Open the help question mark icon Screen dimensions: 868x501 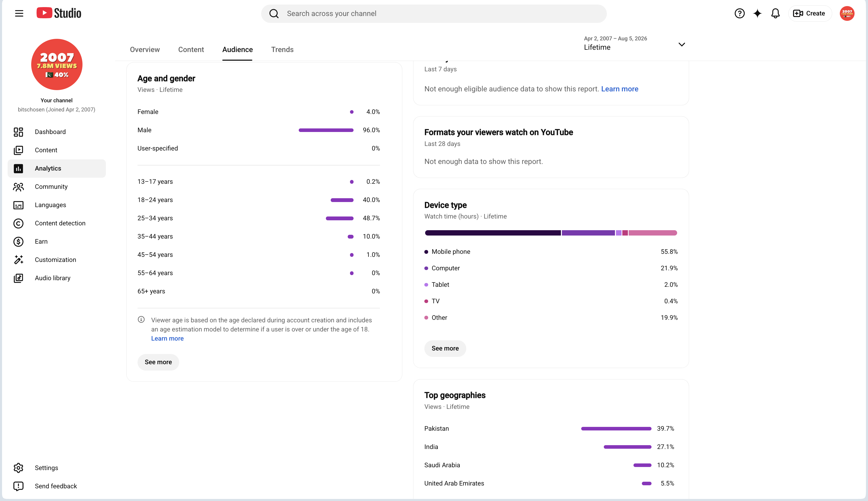[739, 13]
